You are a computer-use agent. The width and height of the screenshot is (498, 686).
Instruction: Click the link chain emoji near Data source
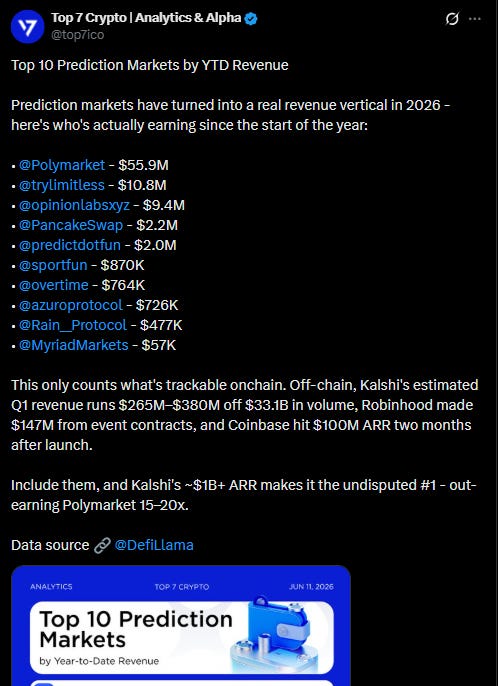click(102, 545)
